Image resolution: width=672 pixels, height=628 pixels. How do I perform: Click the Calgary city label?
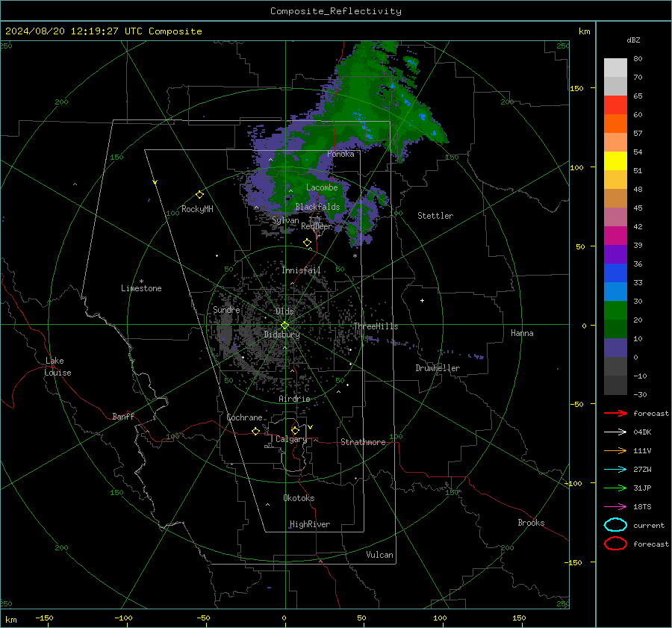291,439
